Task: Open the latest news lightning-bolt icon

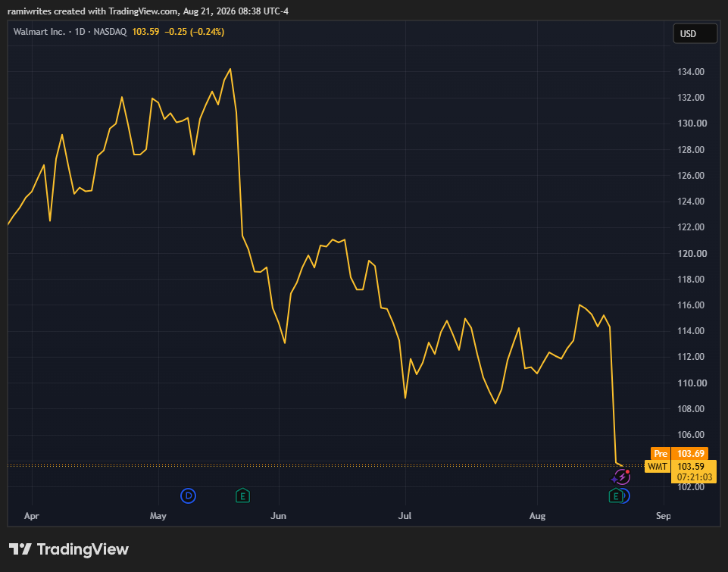Action: [621, 477]
